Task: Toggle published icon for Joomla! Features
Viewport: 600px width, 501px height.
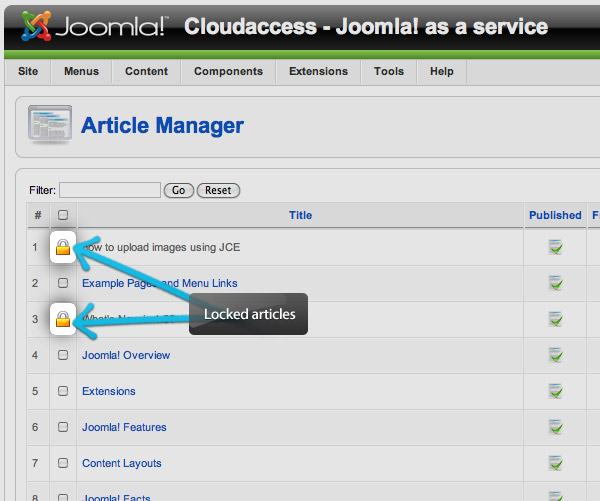Action: [555, 427]
